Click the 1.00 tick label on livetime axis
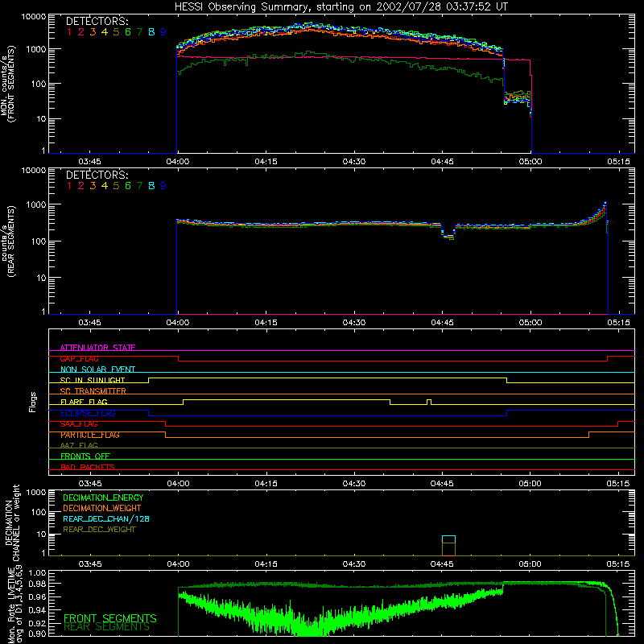The height and width of the screenshot is (644, 644). click(37, 572)
